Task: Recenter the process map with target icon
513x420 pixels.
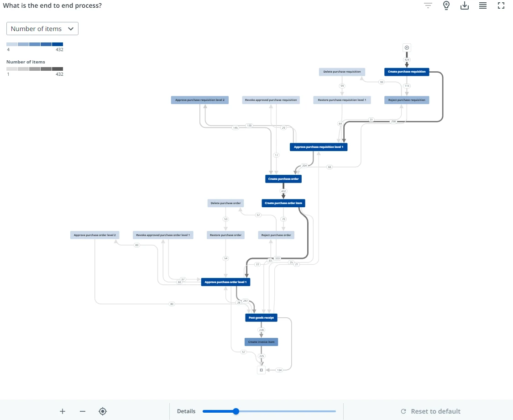Action: (x=103, y=411)
